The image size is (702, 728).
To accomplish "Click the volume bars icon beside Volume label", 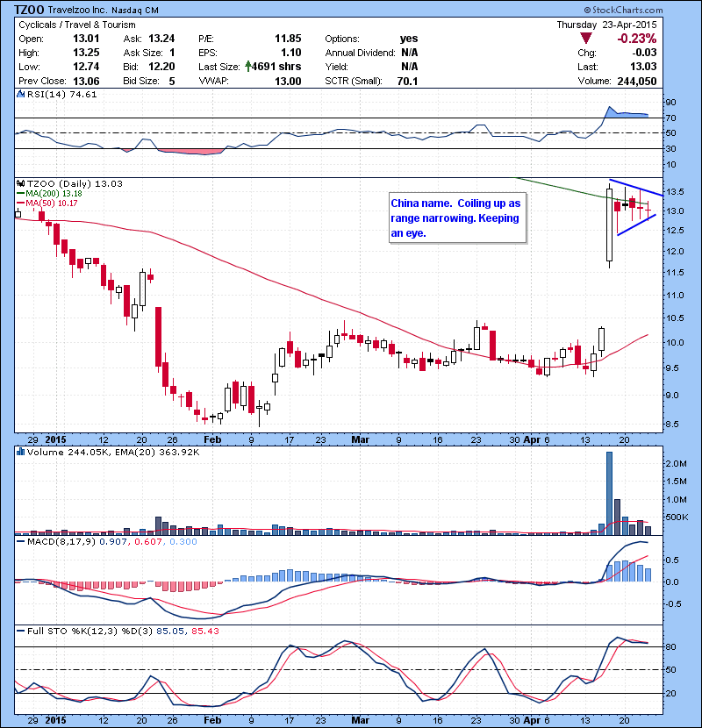I will point(20,452).
